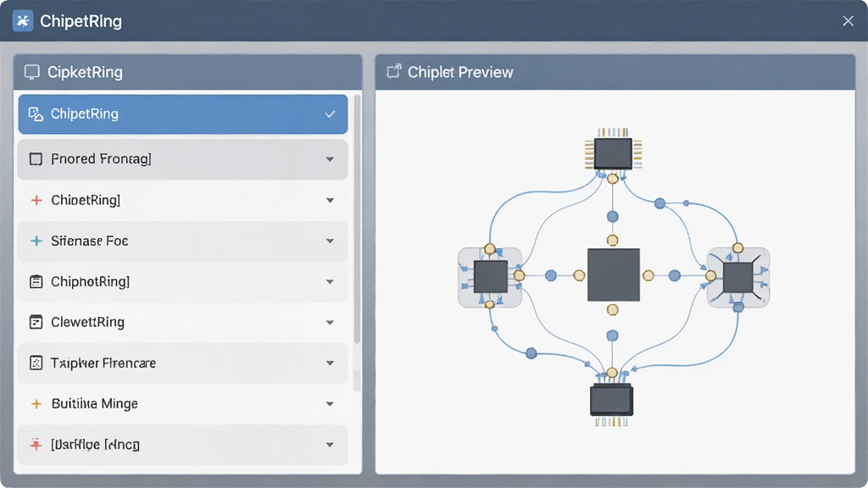This screenshot has height=488, width=868.
Task: Click the icon in the highlighted blue ChipetRing row
Action: (36, 114)
